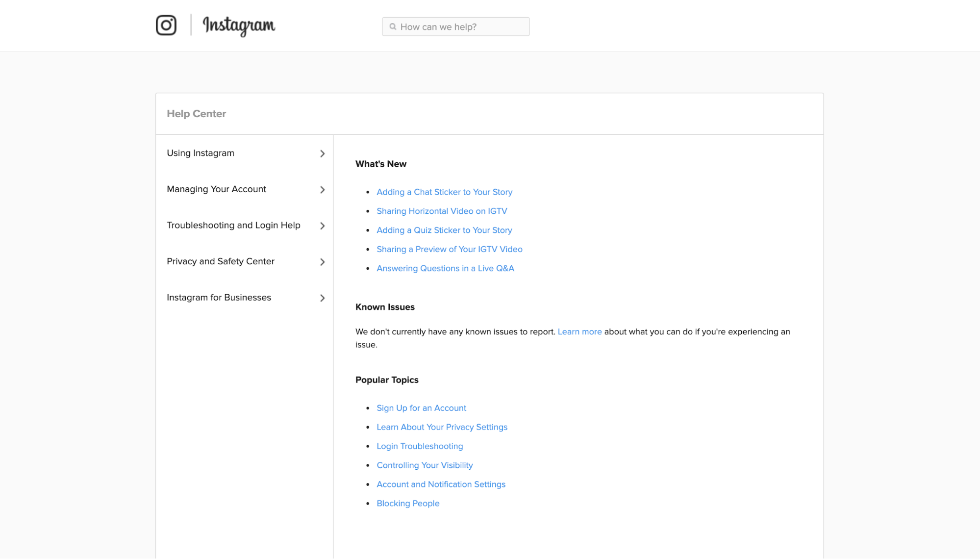Click the How can we help search field
This screenshot has width=980, height=559.
[x=455, y=27]
